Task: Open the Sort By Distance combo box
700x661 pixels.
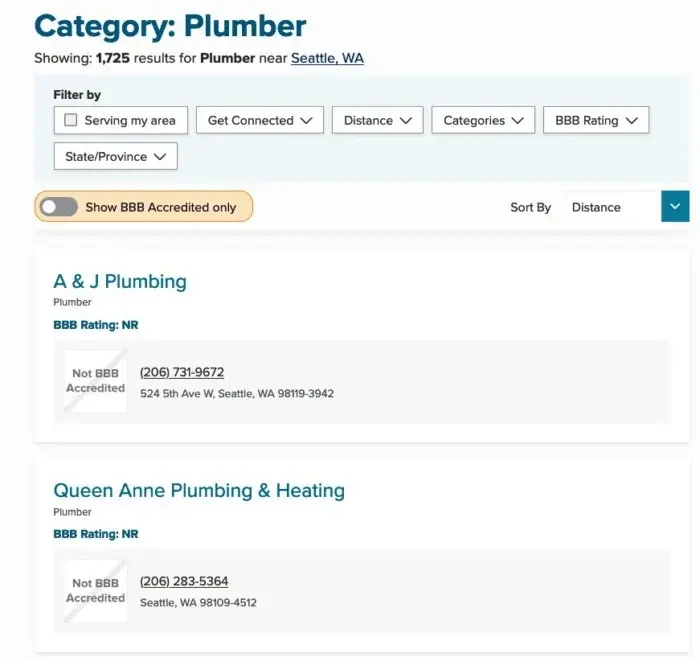Action: tap(613, 207)
